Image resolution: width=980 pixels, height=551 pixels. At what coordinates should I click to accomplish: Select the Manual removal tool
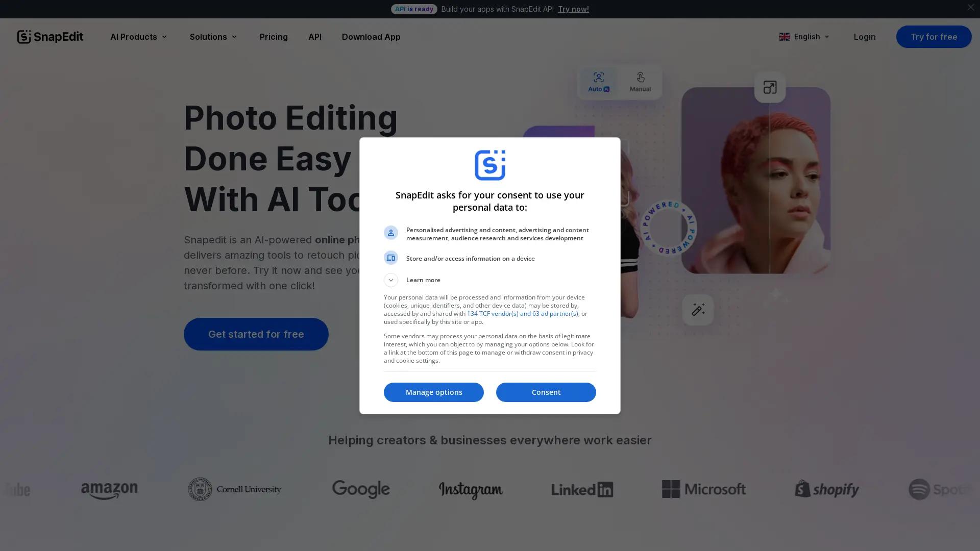640,82
